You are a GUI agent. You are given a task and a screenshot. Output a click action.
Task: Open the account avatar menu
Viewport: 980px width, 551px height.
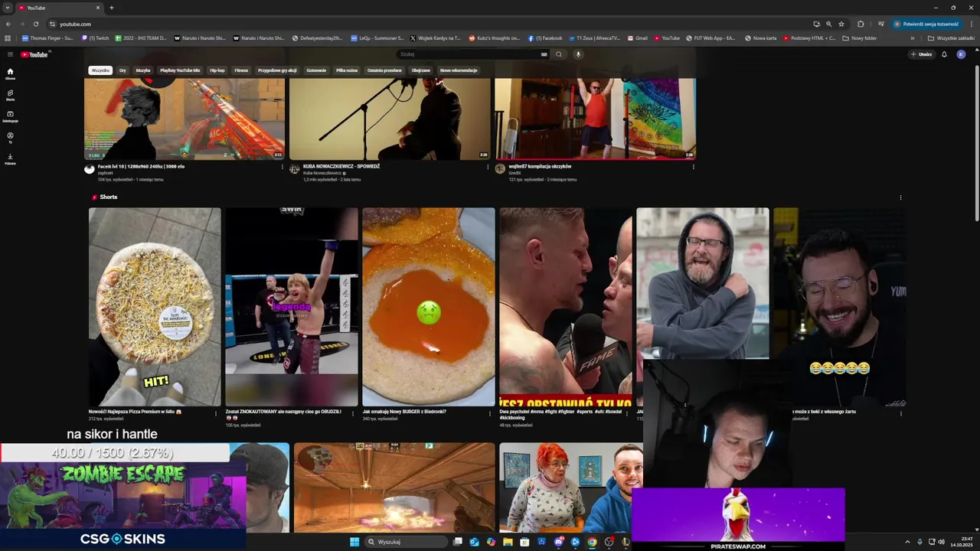pyautogui.click(x=961, y=54)
